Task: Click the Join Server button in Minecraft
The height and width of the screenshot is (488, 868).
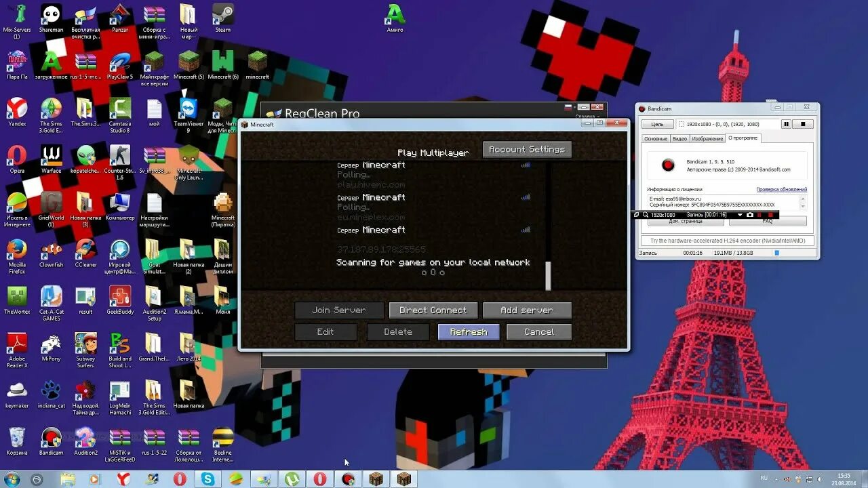Action: (x=339, y=310)
